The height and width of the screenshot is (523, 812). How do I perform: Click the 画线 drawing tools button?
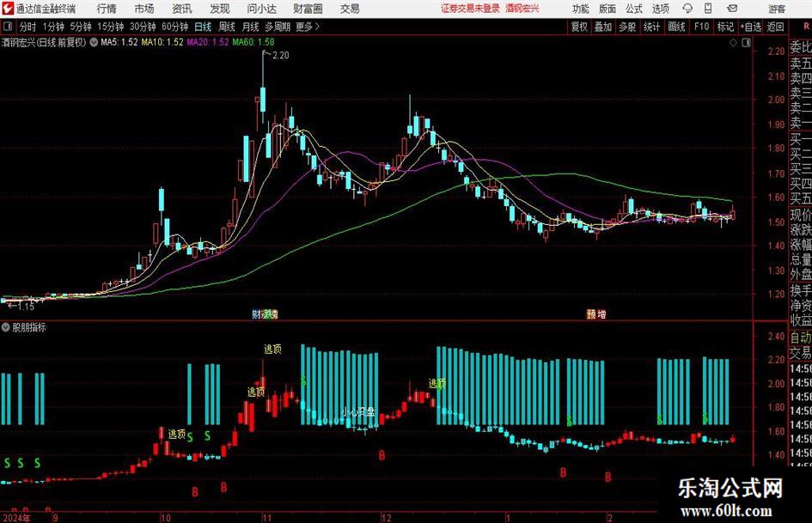click(676, 27)
